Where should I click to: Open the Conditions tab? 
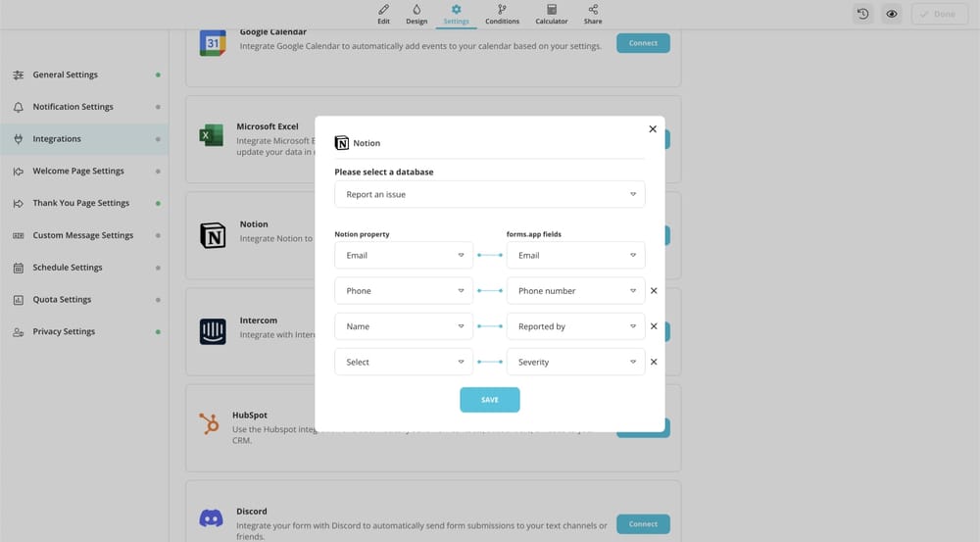pyautogui.click(x=502, y=14)
